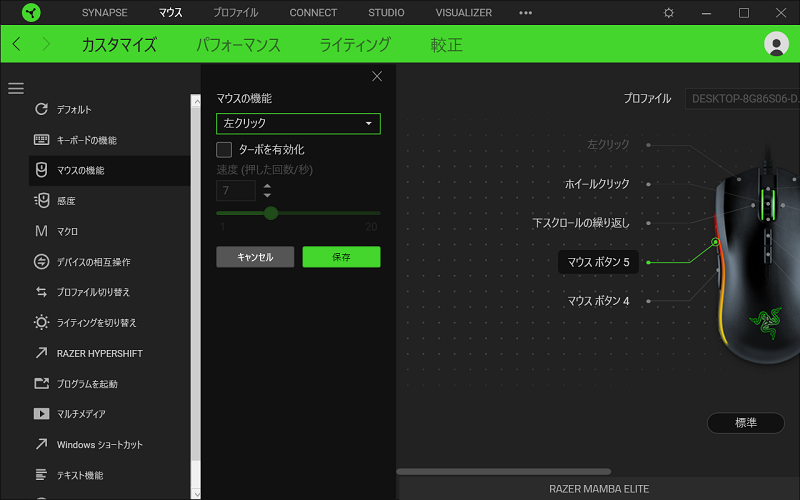The width and height of the screenshot is (800, 500).
Task: Click the green 保存 button
Action: pyautogui.click(x=341, y=257)
